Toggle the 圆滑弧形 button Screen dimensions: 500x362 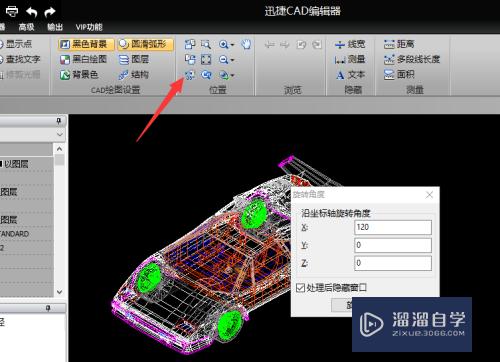click(x=146, y=44)
